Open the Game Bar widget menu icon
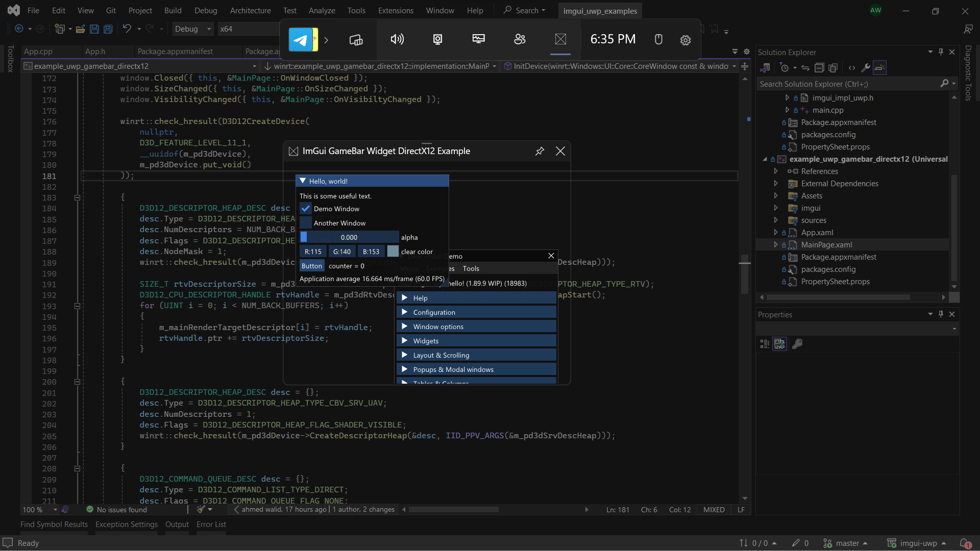This screenshot has height=551, width=980. [x=356, y=39]
